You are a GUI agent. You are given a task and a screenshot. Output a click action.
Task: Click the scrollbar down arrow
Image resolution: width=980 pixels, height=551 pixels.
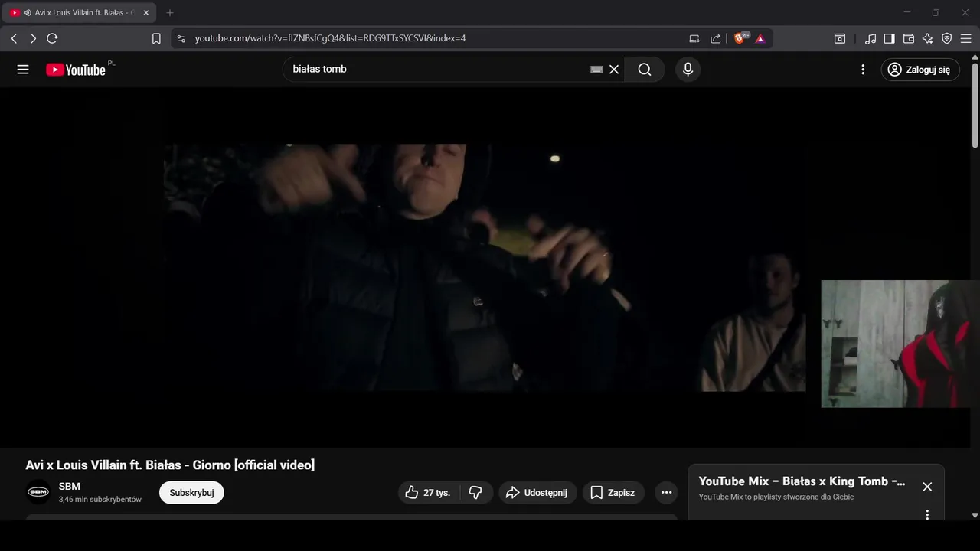(x=975, y=515)
